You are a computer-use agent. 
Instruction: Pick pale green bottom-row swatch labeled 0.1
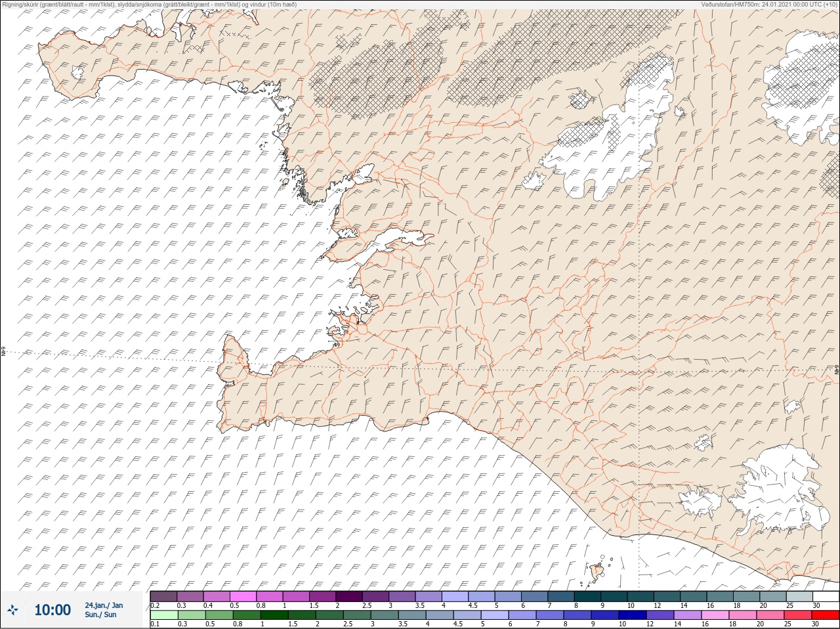[163, 615]
